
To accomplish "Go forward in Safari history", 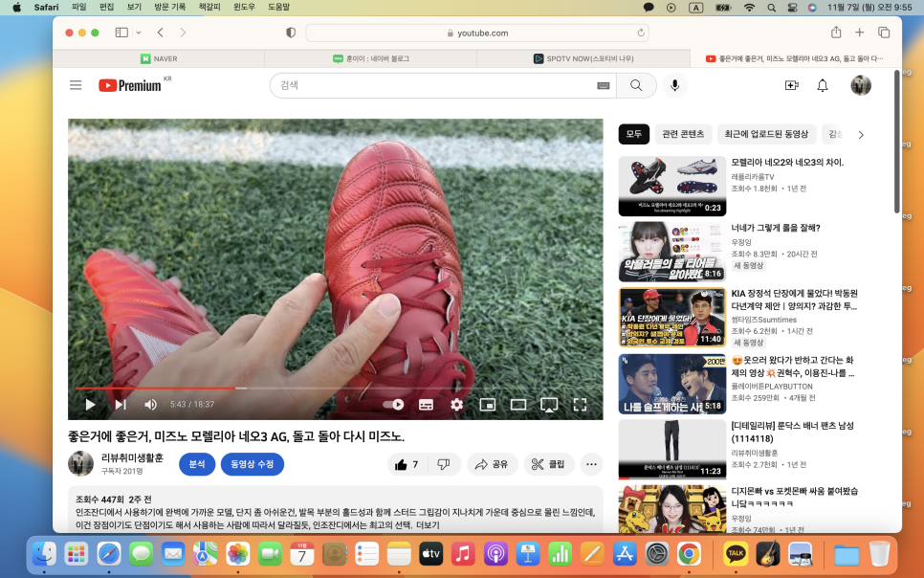I will click(184, 33).
